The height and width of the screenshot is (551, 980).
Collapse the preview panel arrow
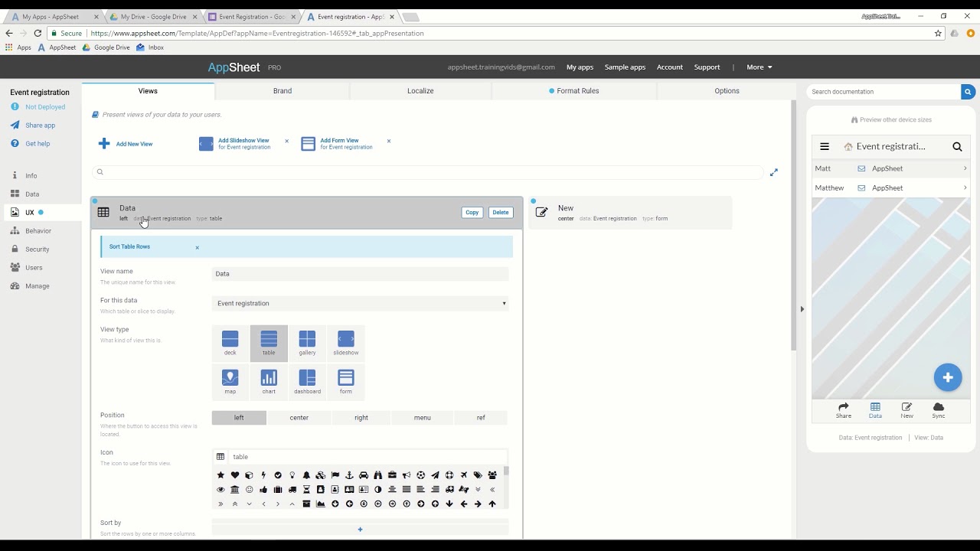pyautogui.click(x=802, y=309)
